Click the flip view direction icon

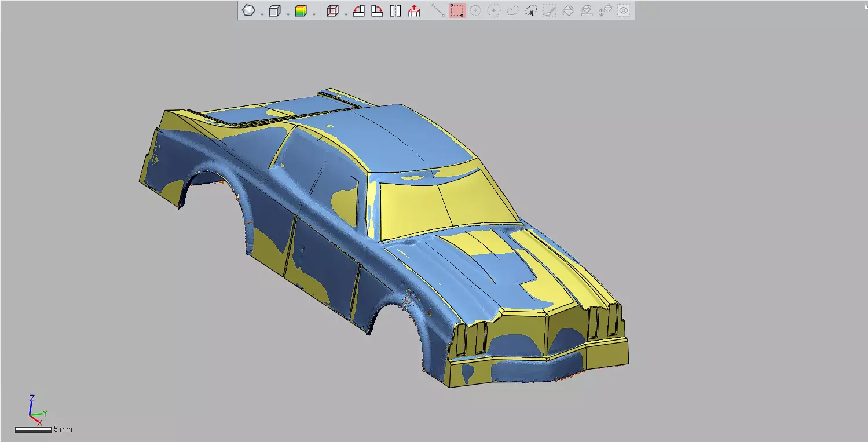pos(395,10)
